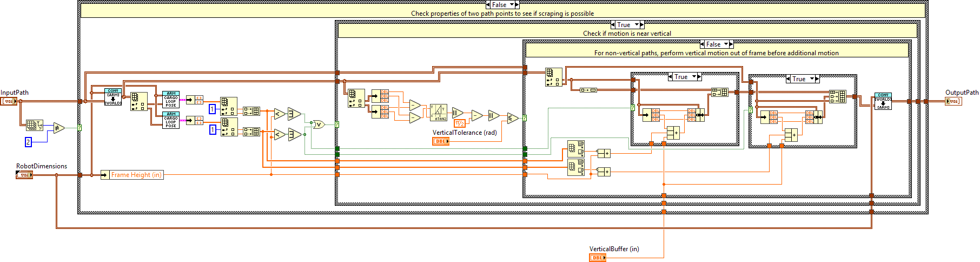
Task: Click the Not Equal comparison node
Action: pos(58,128)
